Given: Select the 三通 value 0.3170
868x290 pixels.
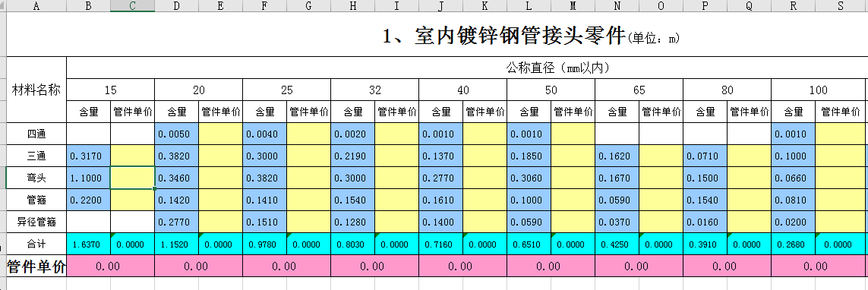Looking at the screenshot, I should click(89, 156).
